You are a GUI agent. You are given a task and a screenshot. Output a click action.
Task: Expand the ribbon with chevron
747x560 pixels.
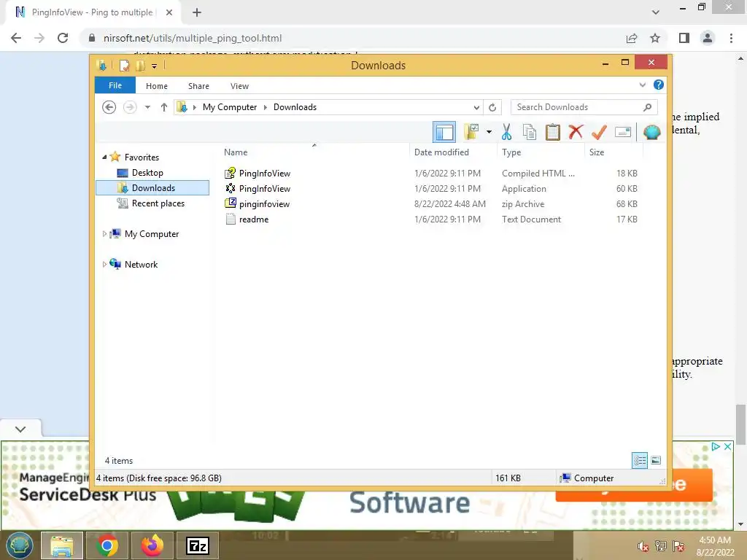[x=642, y=85]
